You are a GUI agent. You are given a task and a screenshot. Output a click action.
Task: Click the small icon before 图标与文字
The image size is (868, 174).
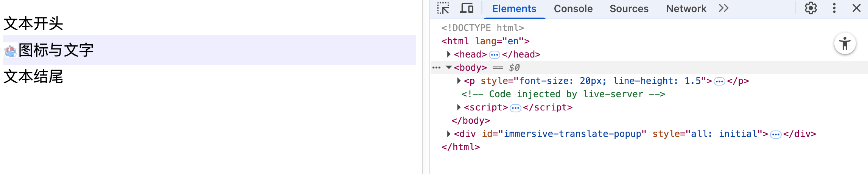click(x=10, y=51)
